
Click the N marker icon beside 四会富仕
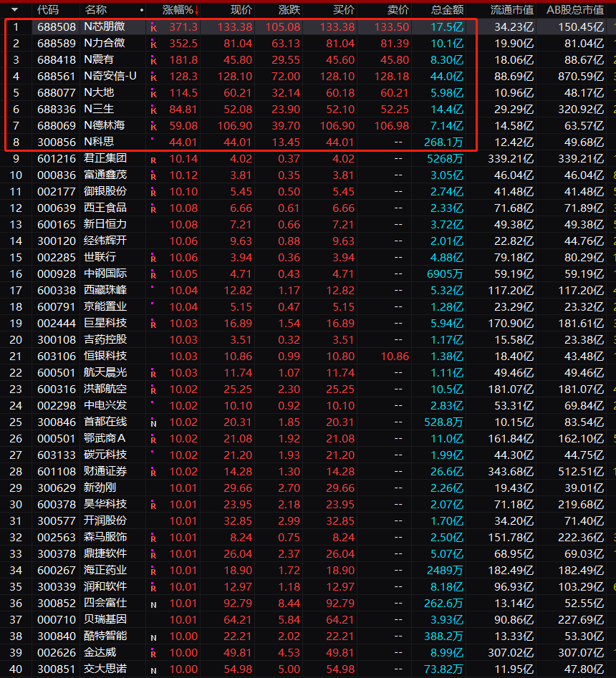click(153, 604)
